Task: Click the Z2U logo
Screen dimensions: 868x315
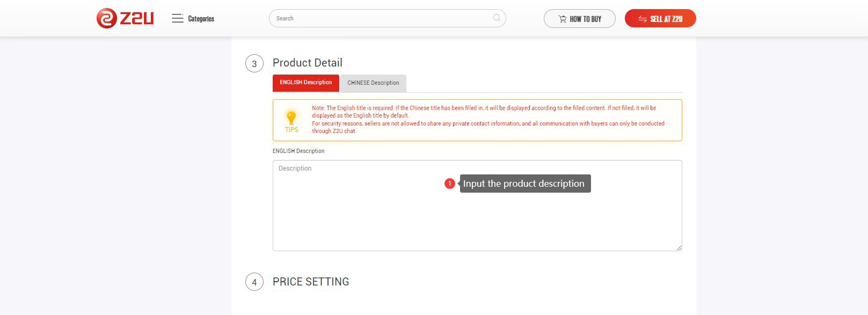Action: (x=125, y=18)
